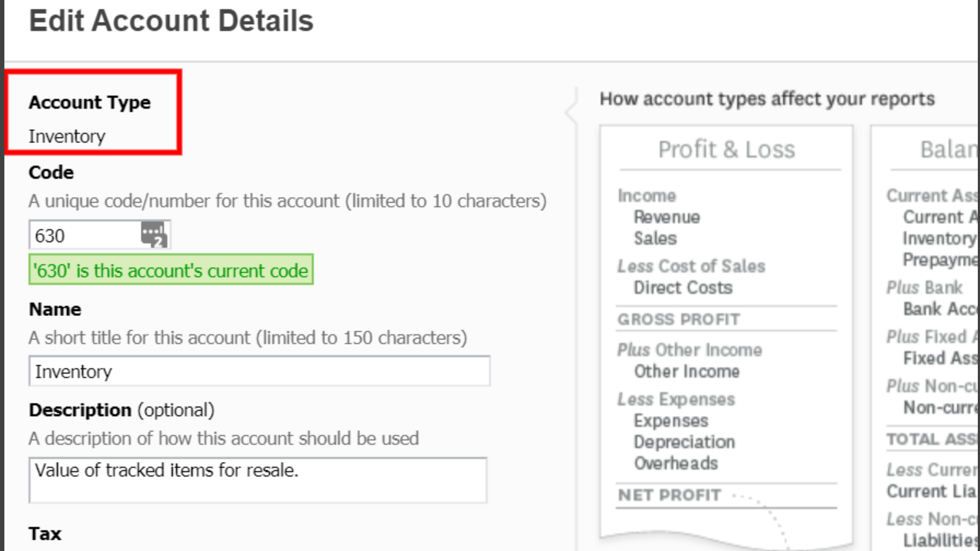Select Revenue under Income

666,217
